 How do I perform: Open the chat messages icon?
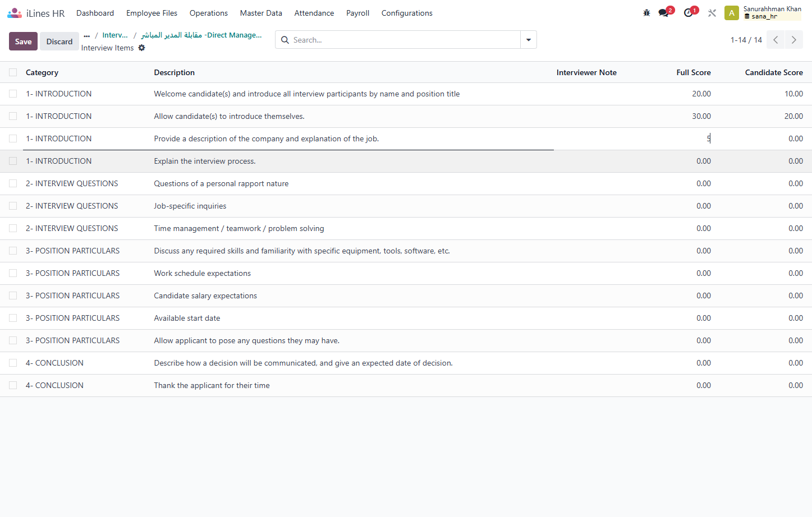[664, 13]
